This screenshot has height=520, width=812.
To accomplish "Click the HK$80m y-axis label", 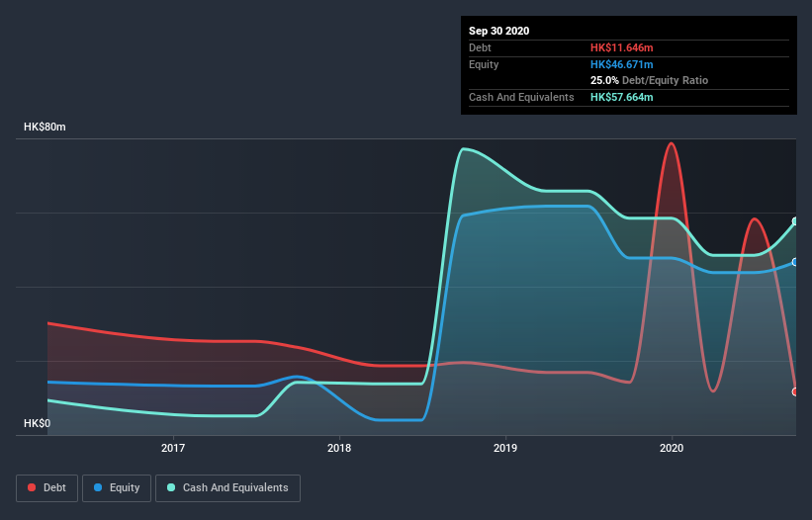I will [x=45, y=127].
